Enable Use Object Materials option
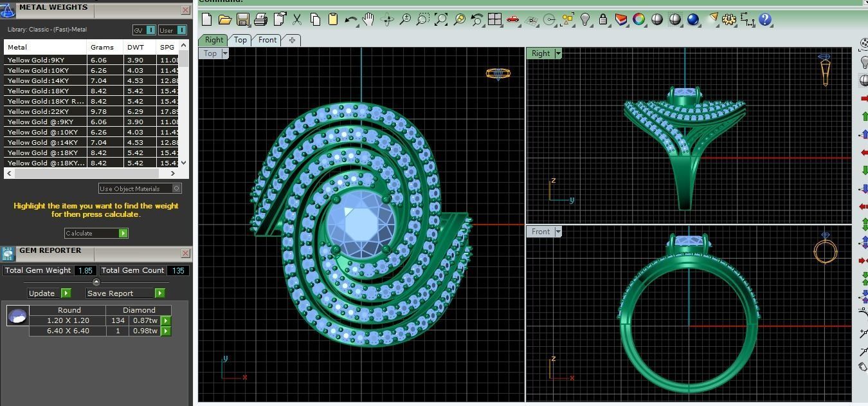Image resolution: width=868 pixels, height=406 pixels. 140,189
